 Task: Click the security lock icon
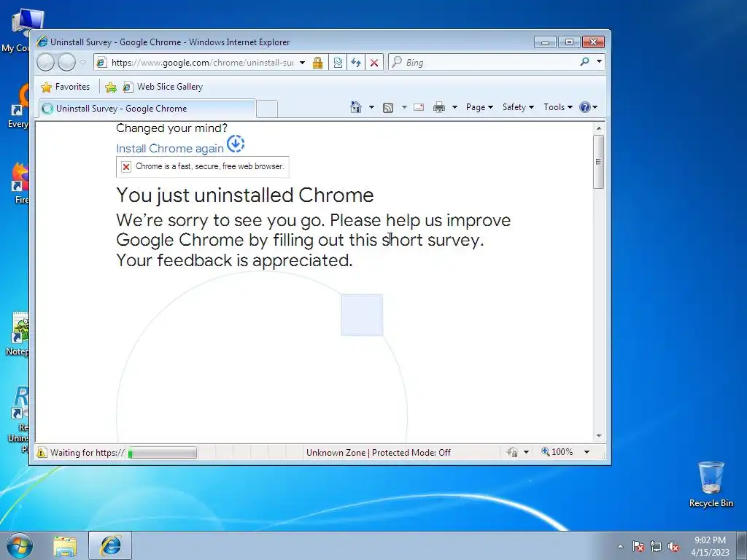pyautogui.click(x=318, y=63)
